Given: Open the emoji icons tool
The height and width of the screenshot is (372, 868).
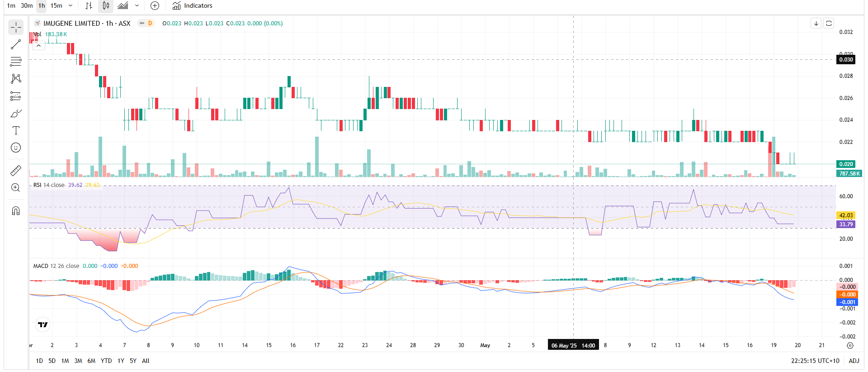Looking at the screenshot, I should [x=16, y=148].
